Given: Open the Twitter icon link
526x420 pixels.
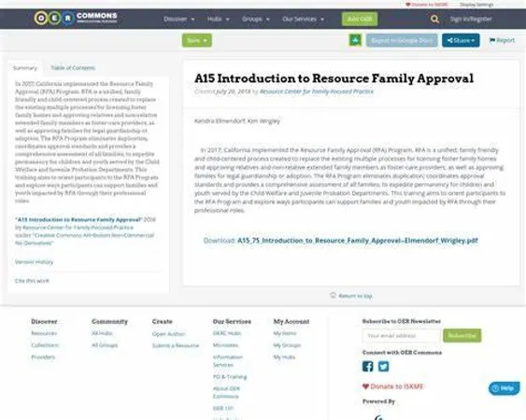Looking at the screenshot, I should click(x=383, y=366).
